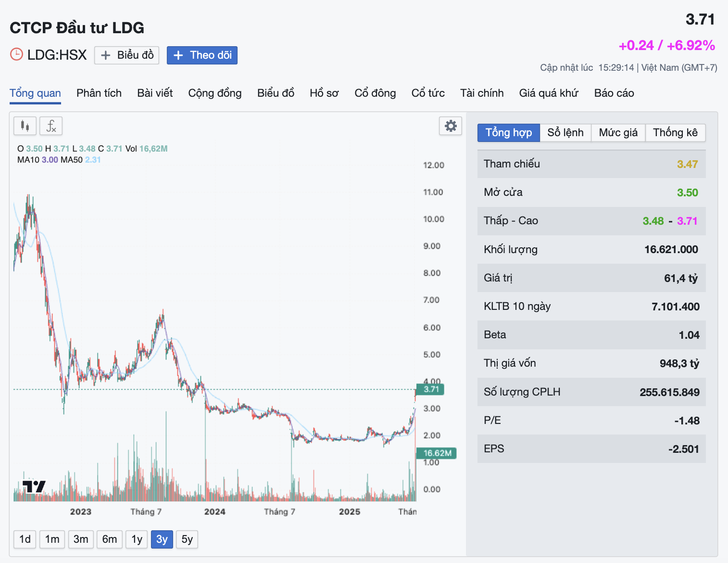
Task: Go to the Cộng đồng tab
Action: tap(215, 93)
